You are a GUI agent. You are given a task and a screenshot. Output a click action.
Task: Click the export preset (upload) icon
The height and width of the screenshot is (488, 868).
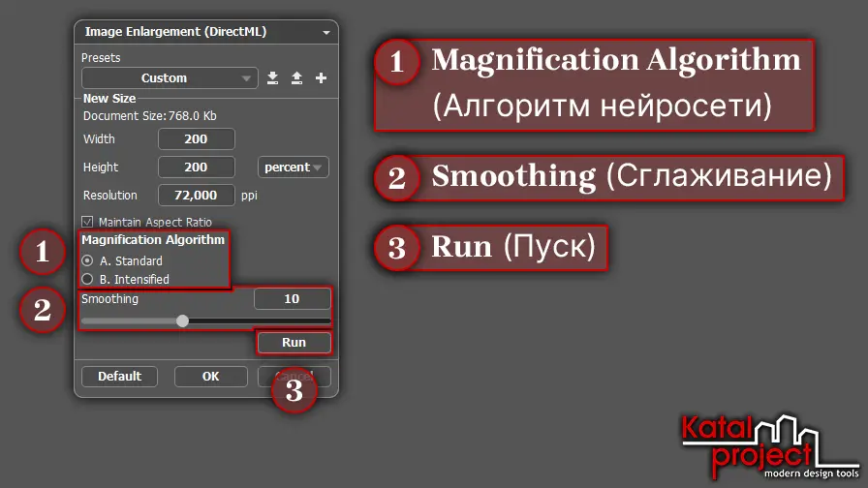pos(296,77)
